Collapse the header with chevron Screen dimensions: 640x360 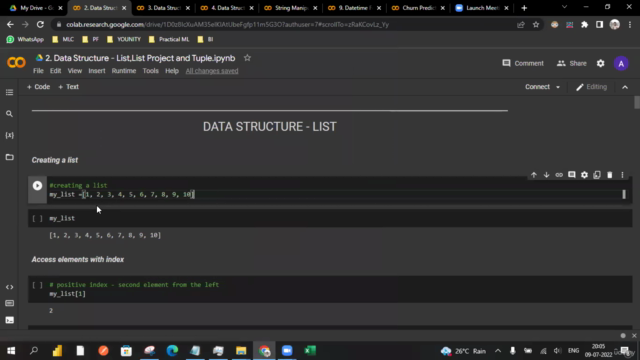pos(625,87)
